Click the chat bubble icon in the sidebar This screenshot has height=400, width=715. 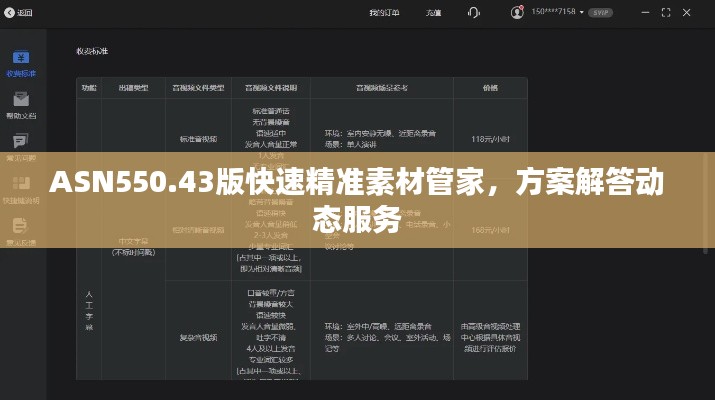pyautogui.click(x=20, y=141)
